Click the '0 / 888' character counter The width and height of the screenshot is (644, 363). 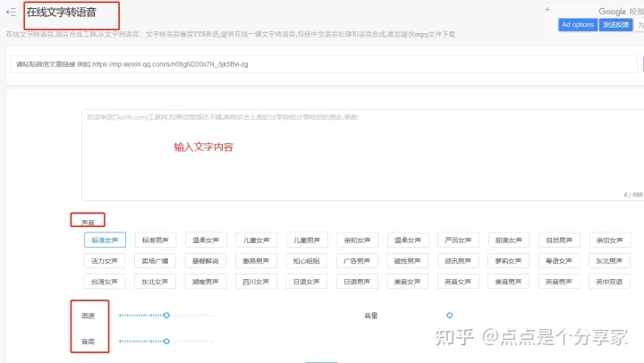633,195
